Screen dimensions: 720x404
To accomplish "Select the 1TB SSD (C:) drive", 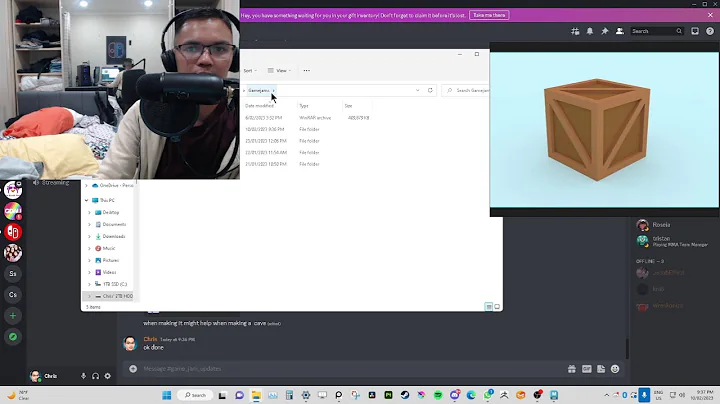I will [x=114, y=284].
